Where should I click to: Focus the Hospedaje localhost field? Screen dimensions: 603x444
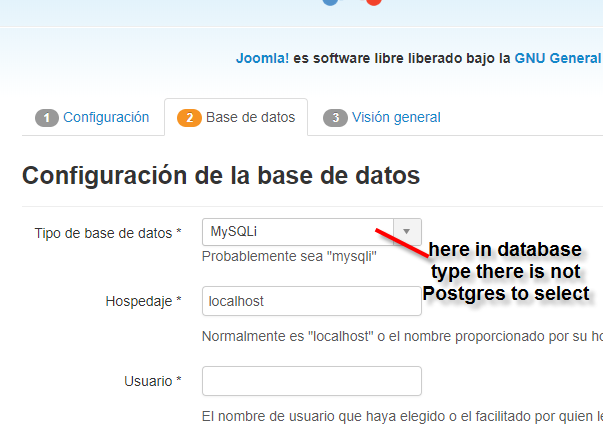(311, 301)
